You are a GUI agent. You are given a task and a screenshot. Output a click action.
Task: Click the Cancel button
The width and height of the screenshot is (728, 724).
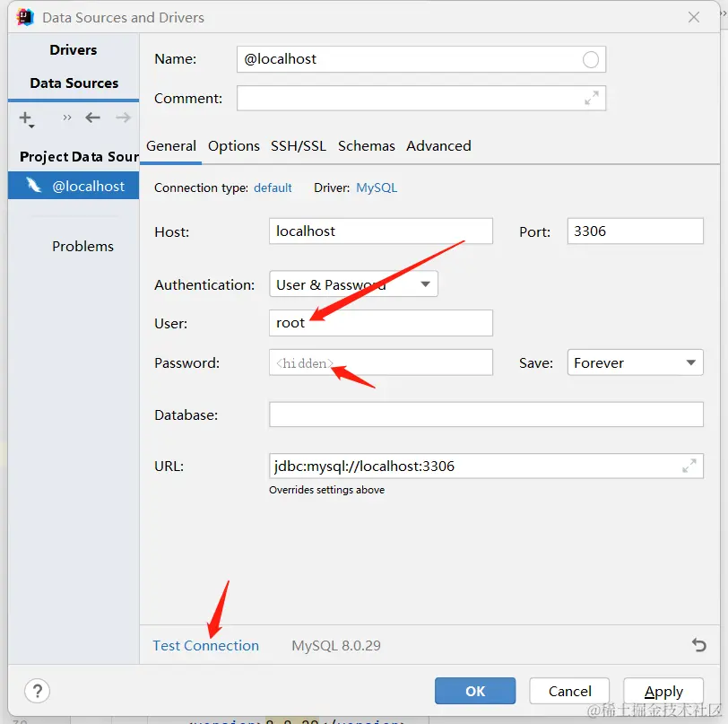coord(569,691)
